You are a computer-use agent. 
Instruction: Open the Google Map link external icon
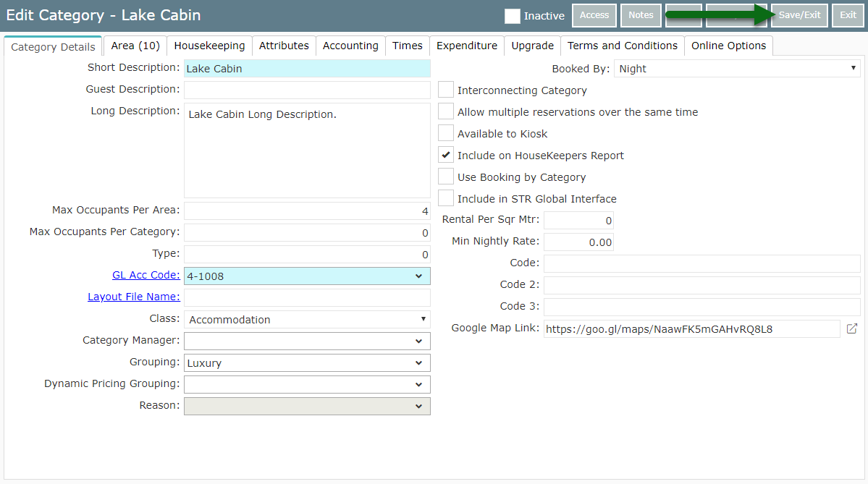(x=852, y=328)
